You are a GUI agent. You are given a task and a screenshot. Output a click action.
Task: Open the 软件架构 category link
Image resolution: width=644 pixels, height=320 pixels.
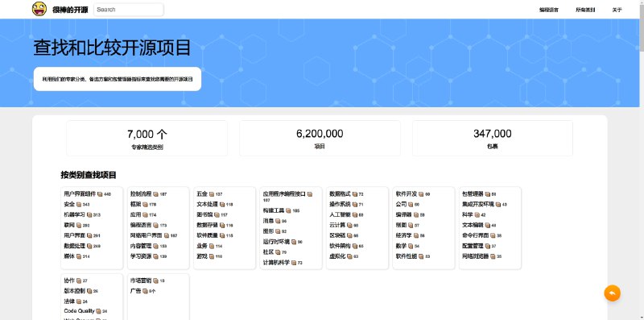coord(341,246)
